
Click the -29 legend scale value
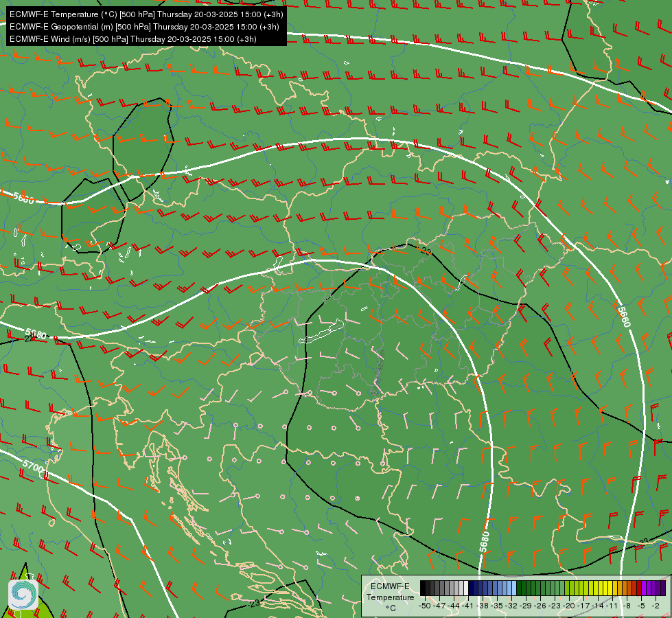tap(526, 606)
